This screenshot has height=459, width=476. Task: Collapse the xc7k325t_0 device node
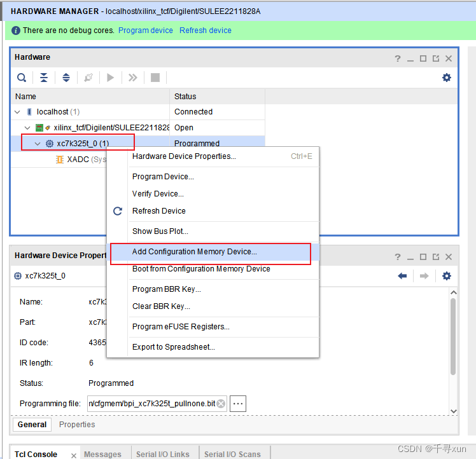(38, 144)
